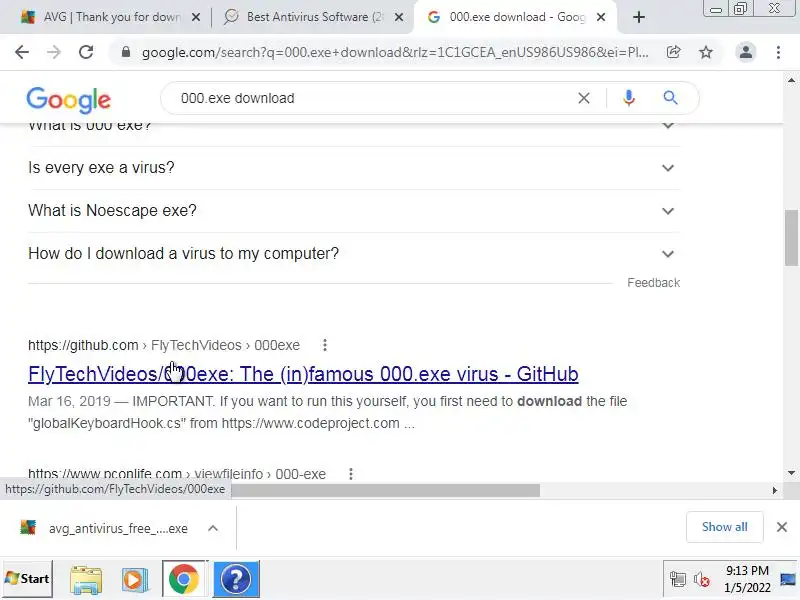Viewport: 800px width, 600px height.
Task: Expand 'Is every exe a virus?' question
Action: point(354,168)
